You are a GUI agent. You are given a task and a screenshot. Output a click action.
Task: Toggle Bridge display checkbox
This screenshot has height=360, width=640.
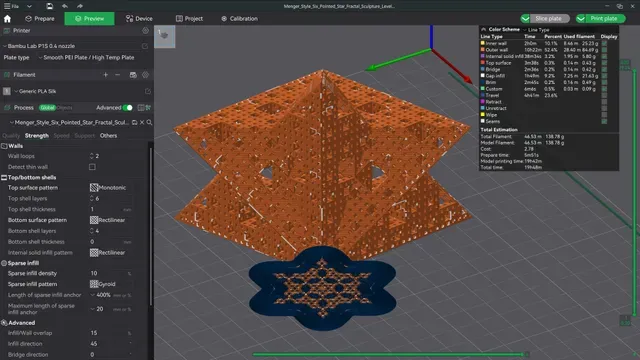(x=604, y=69)
